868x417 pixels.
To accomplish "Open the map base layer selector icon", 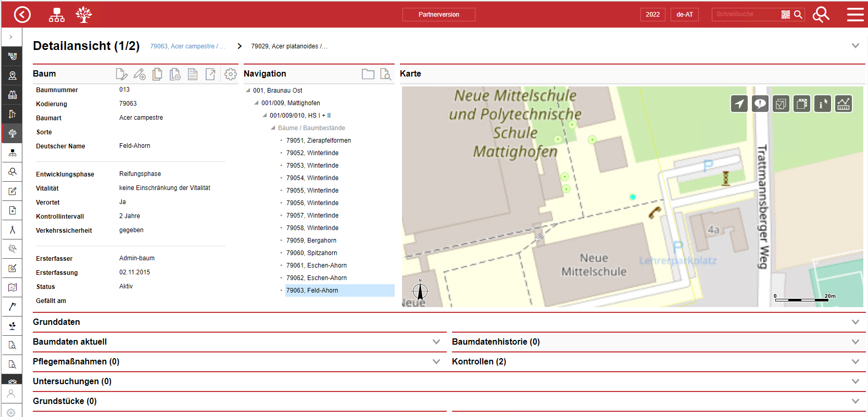I will click(781, 104).
